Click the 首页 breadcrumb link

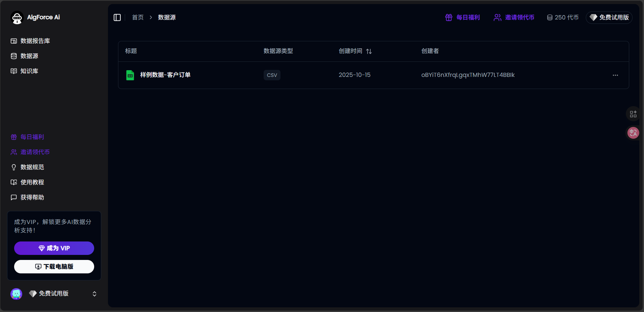pos(138,17)
